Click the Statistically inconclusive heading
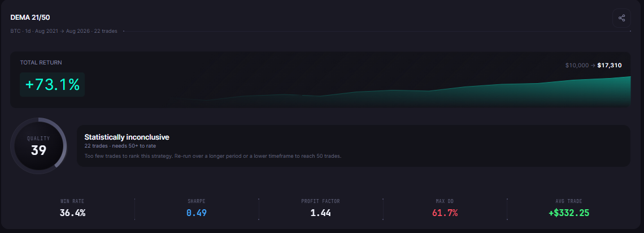The height and width of the screenshot is (233, 644). [127, 137]
